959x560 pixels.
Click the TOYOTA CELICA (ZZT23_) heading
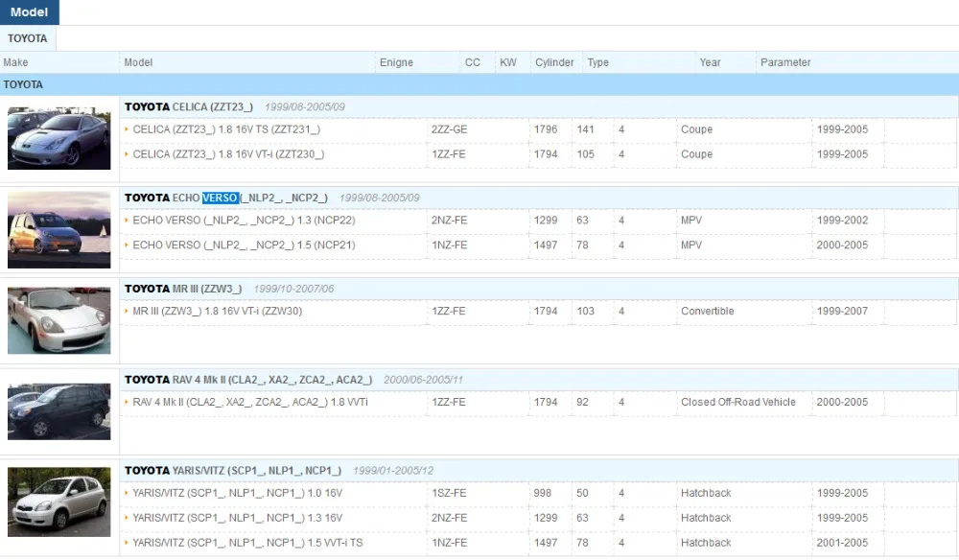(x=189, y=107)
